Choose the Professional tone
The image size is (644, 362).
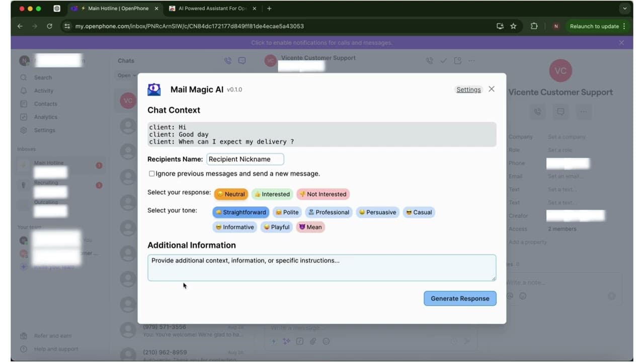329,212
